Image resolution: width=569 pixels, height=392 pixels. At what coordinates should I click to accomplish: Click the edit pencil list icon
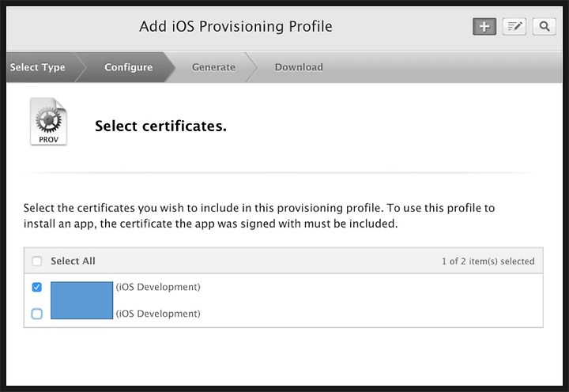pos(514,27)
